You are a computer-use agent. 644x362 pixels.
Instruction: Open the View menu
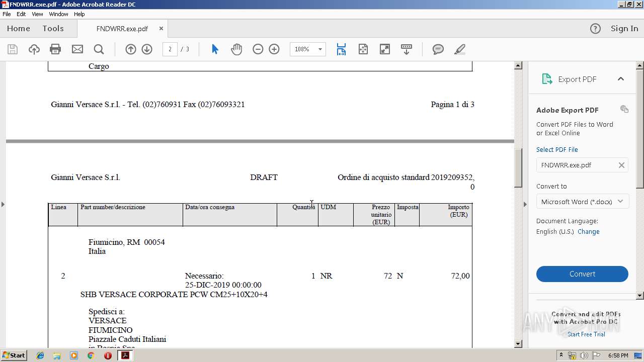pos(37,14)
